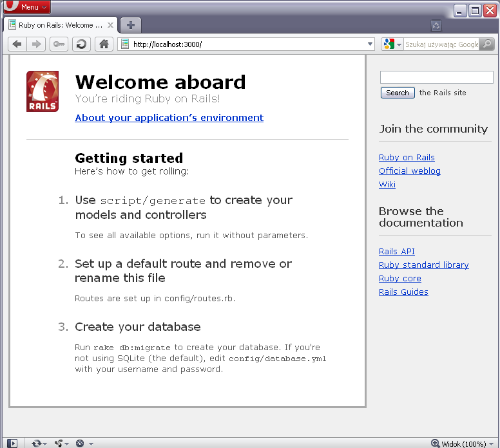This screenshot has height=448, width=500.
Task: Go to home page icon
Action: coord(104,44)
